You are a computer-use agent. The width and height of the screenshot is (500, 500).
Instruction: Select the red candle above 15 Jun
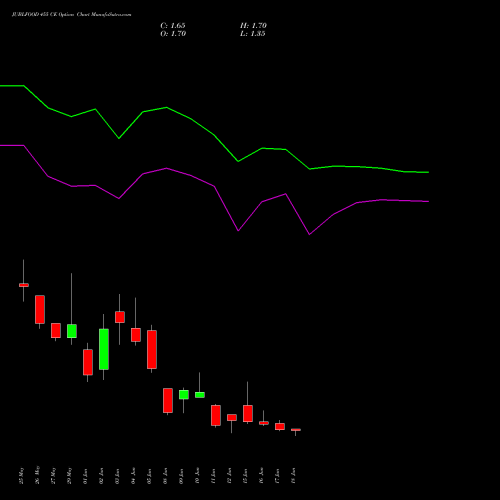coord(248,413)
